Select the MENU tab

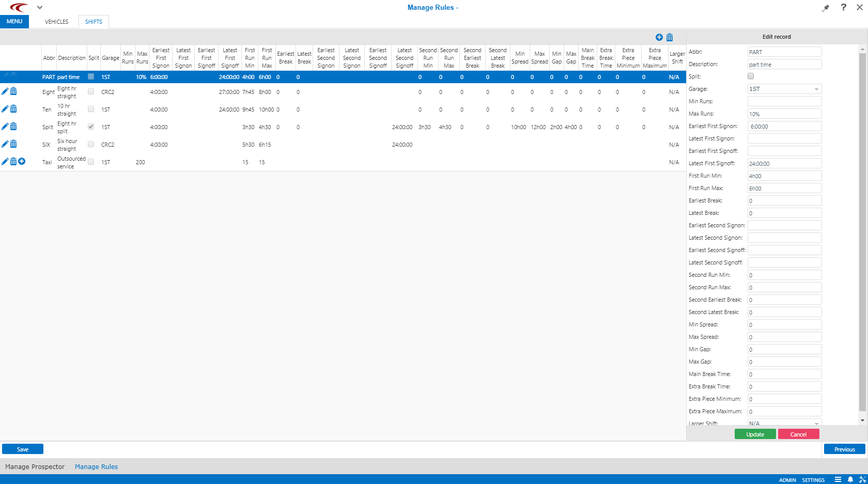(x=14, y=22)
